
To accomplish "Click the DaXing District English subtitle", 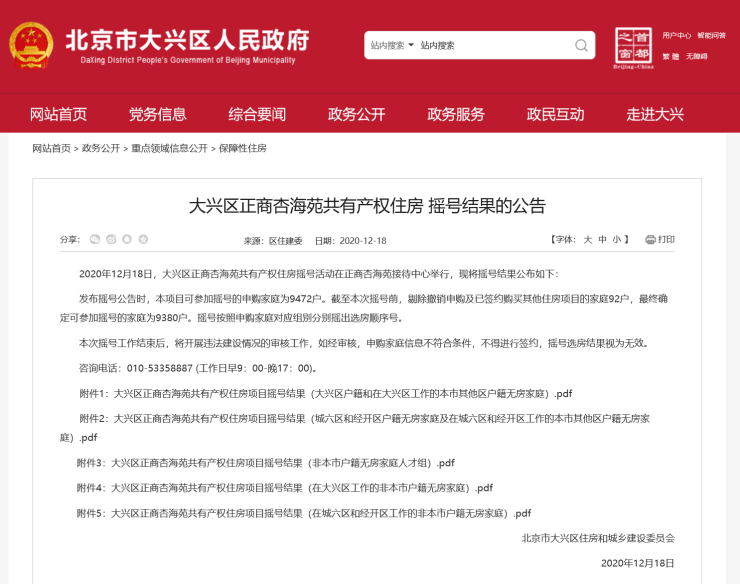I will tap(188, 60).
